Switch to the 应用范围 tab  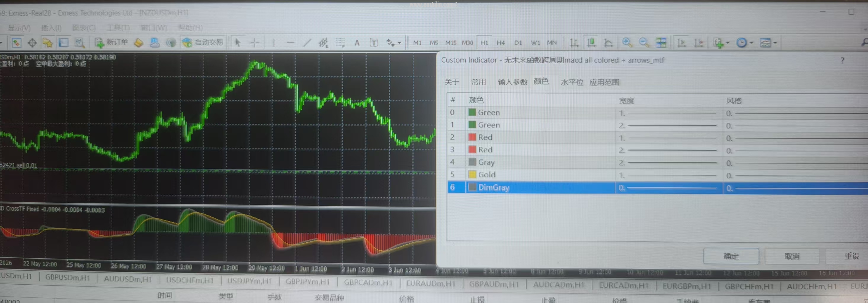tap(604, 82)
